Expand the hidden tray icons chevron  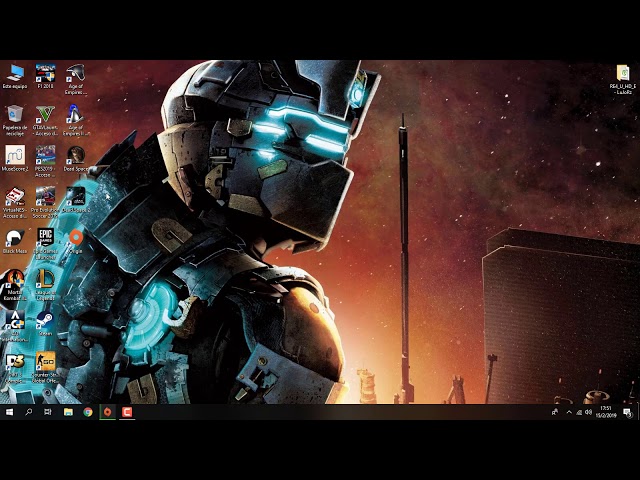(569, 412)
